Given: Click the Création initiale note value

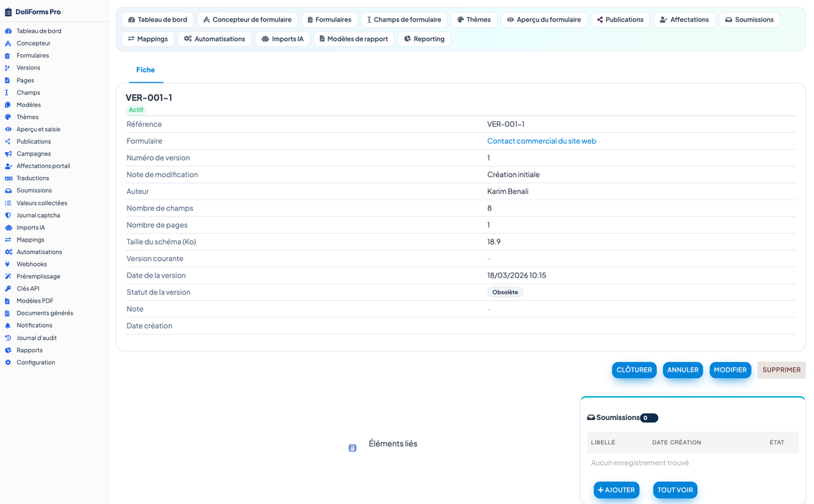Looking at the screenshot, I should [513, 174].
